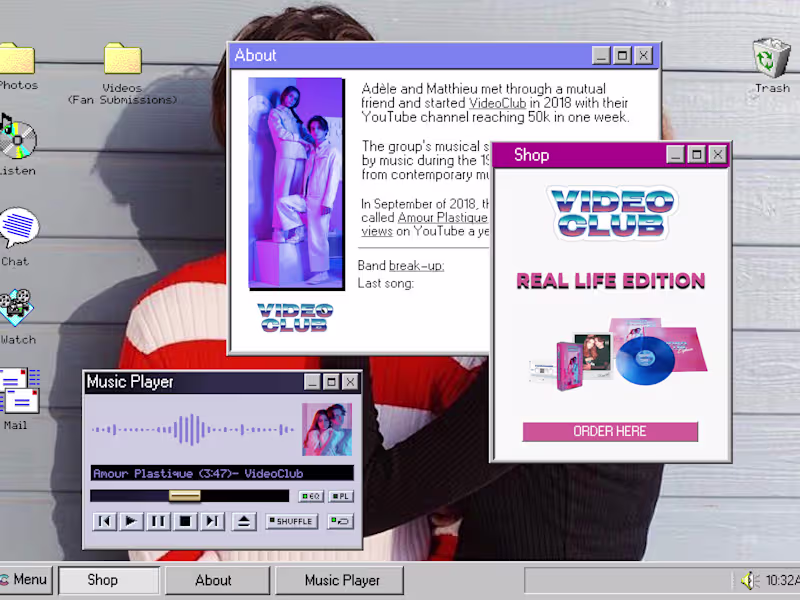Viewport: 800px width, 600px height.
Task: Toggle the PL playlist button
Action: (340, 496)
